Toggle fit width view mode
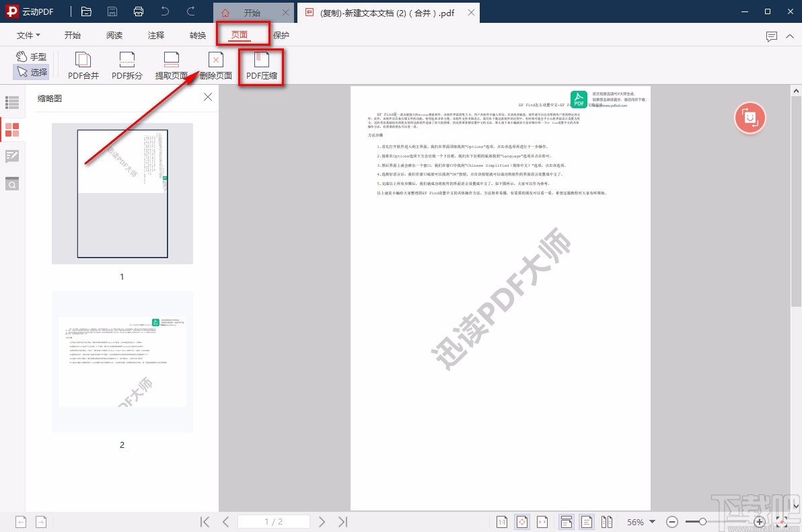 click(x=542, y=522)
